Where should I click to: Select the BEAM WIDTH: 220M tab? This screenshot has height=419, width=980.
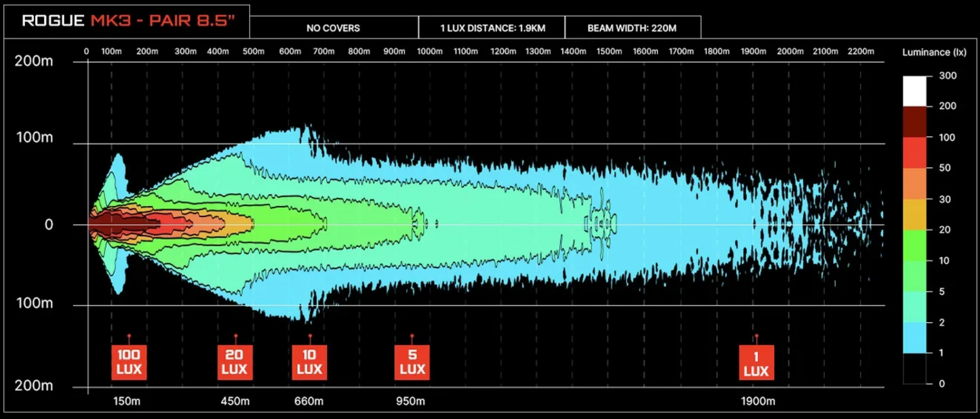(x=633, y=28)
